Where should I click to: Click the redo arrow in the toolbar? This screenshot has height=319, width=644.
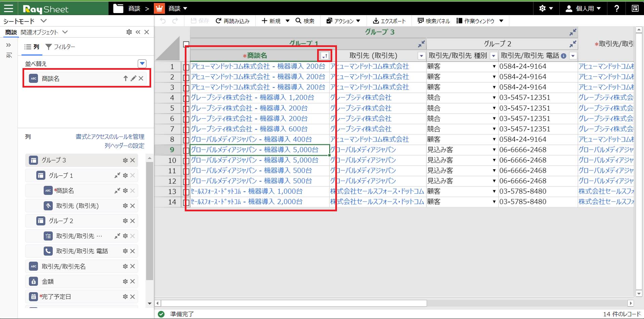click(175, 21)
